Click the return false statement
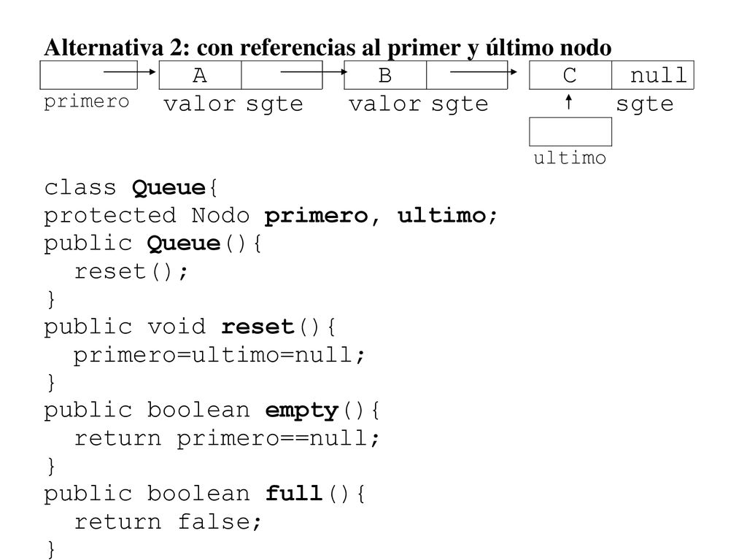This screenshot has width=747, height=560. tap(169, 522)
